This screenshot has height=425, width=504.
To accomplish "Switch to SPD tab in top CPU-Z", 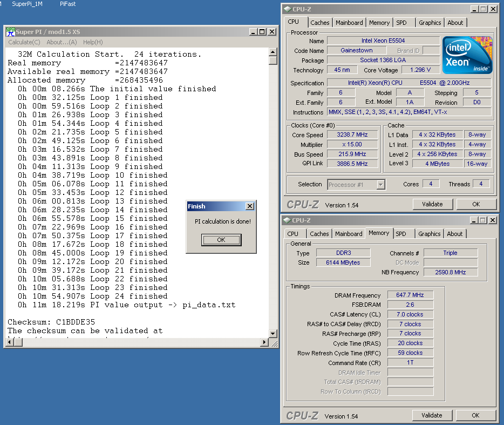I will (x=402, y=23).
